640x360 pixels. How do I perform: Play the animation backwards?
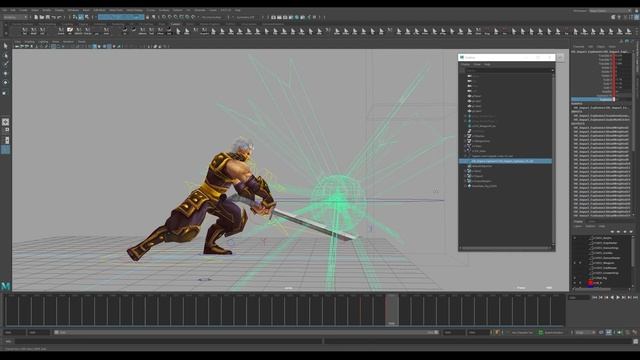(x=612, y=298)
